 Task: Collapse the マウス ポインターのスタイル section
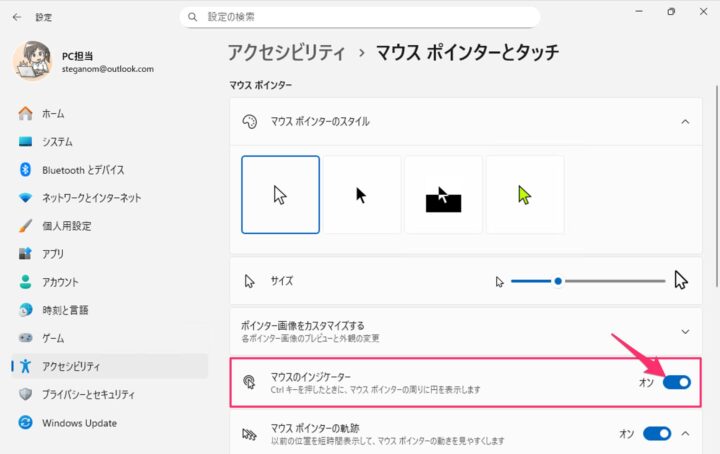click(685, 121)
